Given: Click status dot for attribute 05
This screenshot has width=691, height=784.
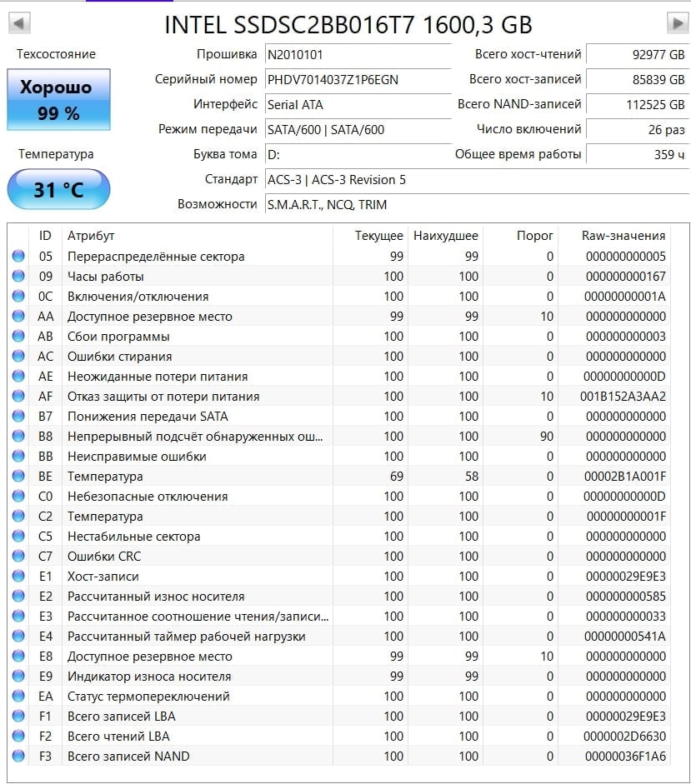Looking at the screenshot, I should [x=18, y=256].
